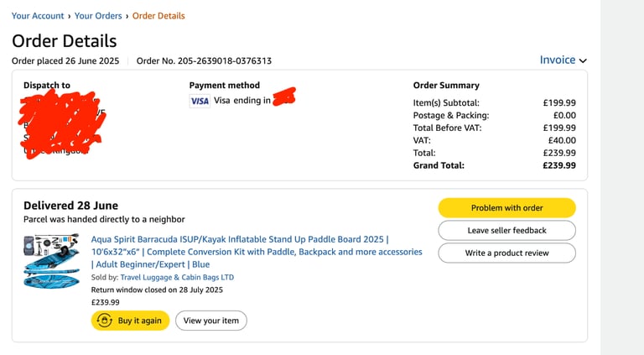The width and height of the screenshot is (644, 355).
Task: Click the order number text
Action: point(204,60)
